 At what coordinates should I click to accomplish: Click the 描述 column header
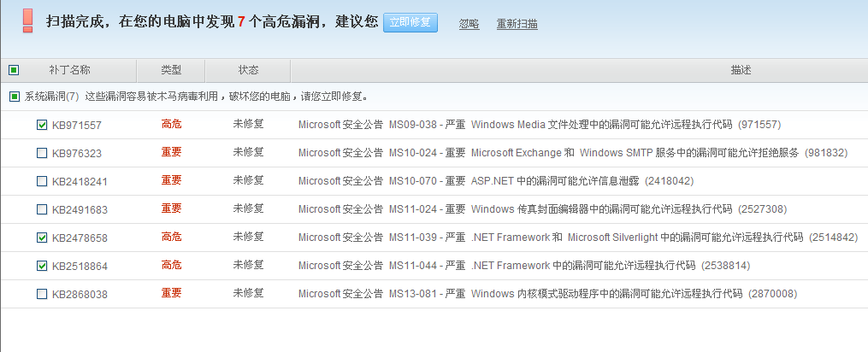click(x=741, y=70)
